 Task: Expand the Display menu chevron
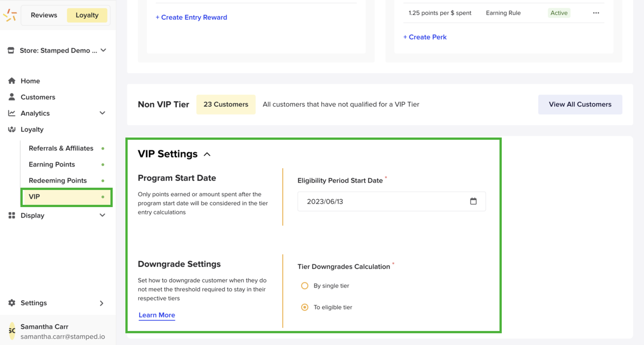pyautogui.click(x=102, y=215)
